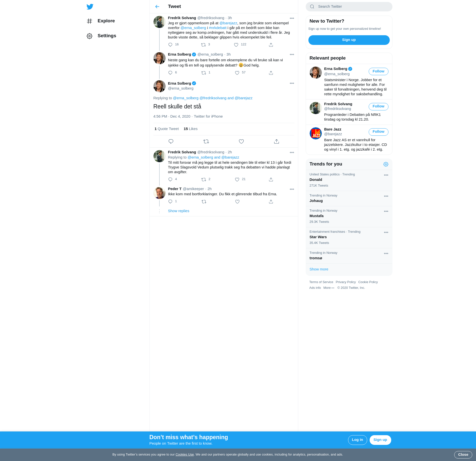
Task: Reply to the main 'Reell skulle det stå' tweet
Action: coord(171,141)
